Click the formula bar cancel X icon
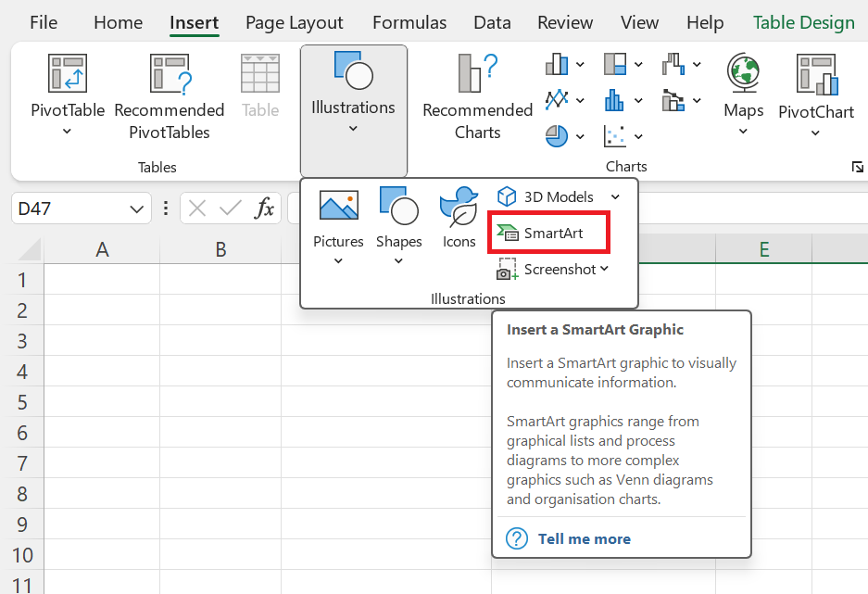Image resolution: width=868 pixels, height=594 pixels. pyautogui.click(x=197, y=209)
